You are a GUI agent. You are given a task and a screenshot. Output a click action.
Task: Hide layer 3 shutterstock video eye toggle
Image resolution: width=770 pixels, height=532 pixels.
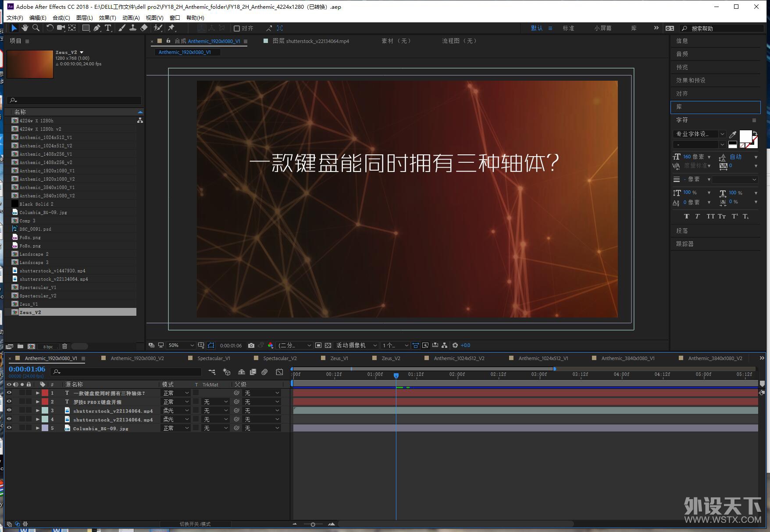coord(9,411)
